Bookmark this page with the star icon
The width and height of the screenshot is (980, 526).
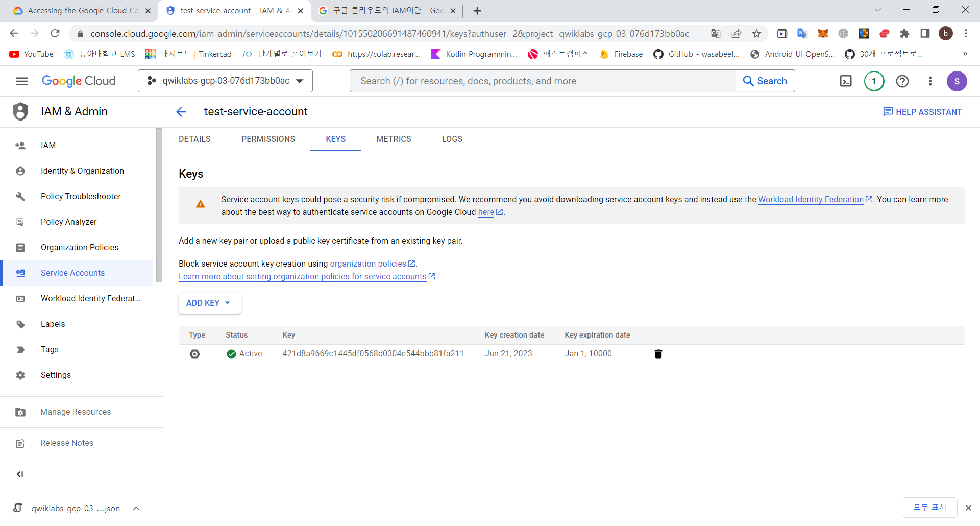pyautogui.click(x=756, y=34)
